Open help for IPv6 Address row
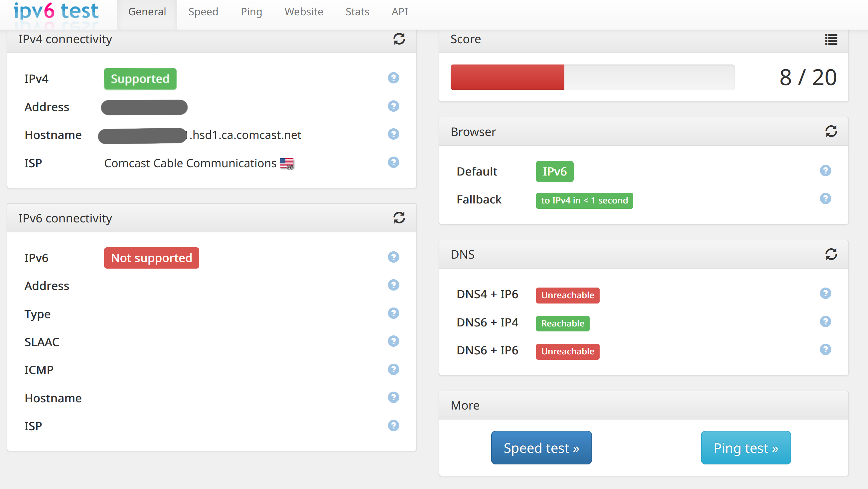 click(x=393, y=285)
